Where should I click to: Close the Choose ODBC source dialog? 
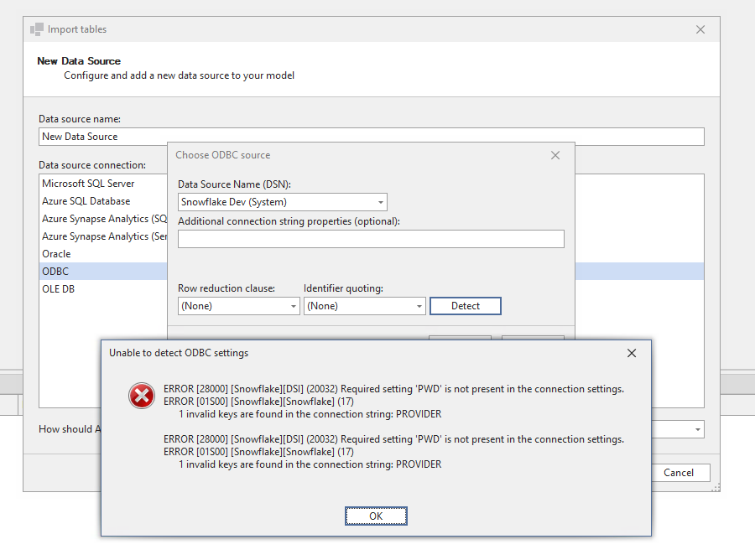(x=555, y=154)
